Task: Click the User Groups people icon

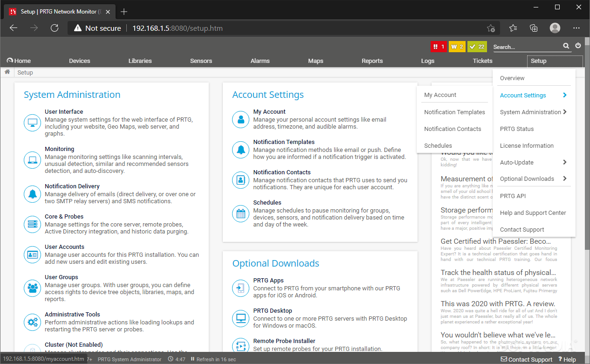Action: pos(33,288)
